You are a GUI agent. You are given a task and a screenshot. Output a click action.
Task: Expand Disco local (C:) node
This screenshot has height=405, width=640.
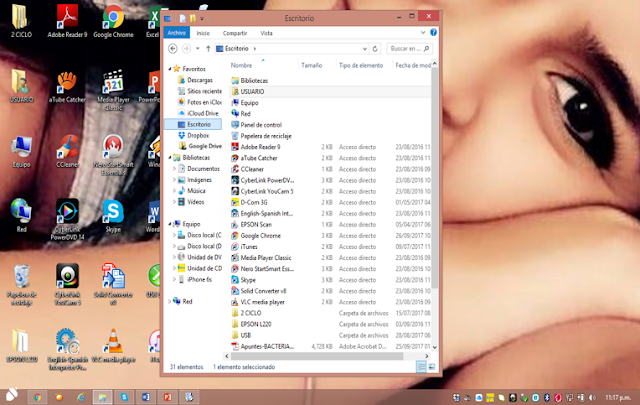point(174,235)
